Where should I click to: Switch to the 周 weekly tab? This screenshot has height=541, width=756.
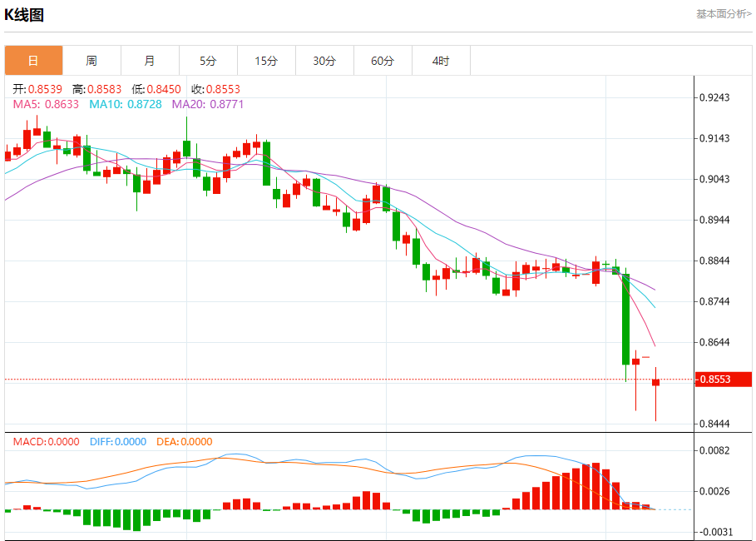tap(91, 61)
